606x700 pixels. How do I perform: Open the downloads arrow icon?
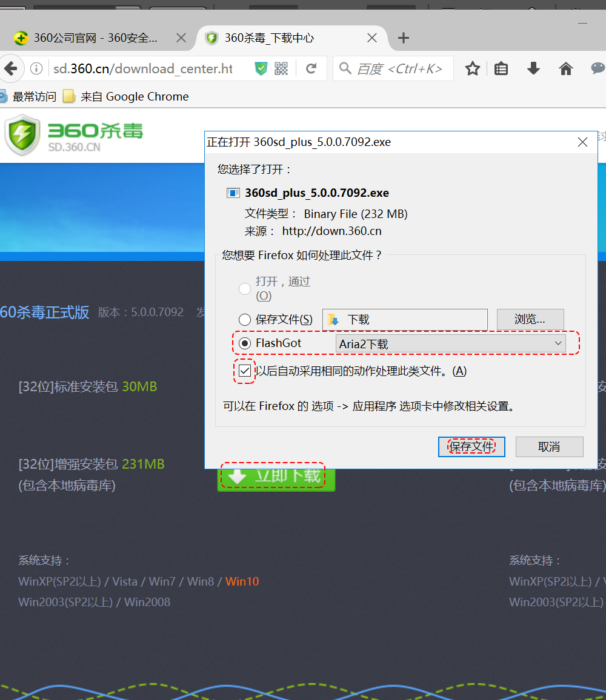[x=533, y=68]
